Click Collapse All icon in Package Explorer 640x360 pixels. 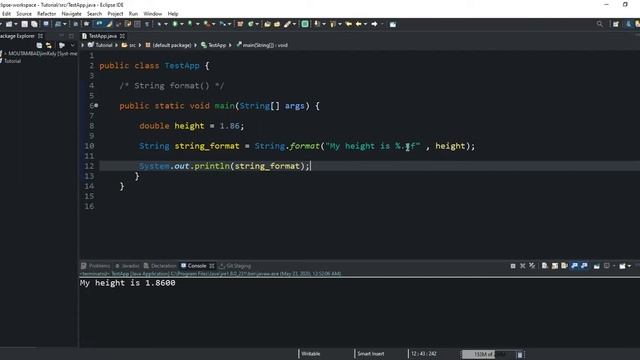coord(39,45)
